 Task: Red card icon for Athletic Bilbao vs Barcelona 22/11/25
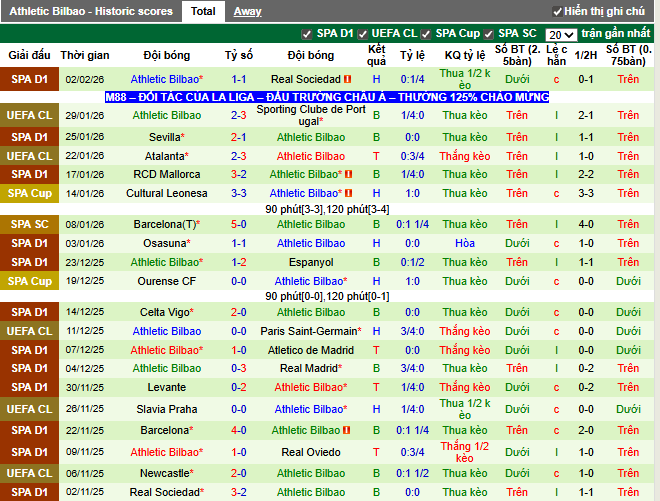[346, 430]
